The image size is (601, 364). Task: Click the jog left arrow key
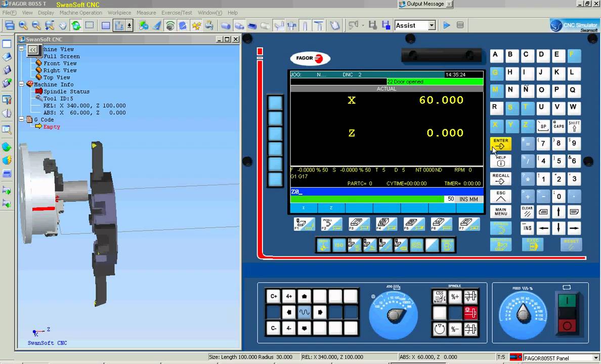tap(289, 312)
